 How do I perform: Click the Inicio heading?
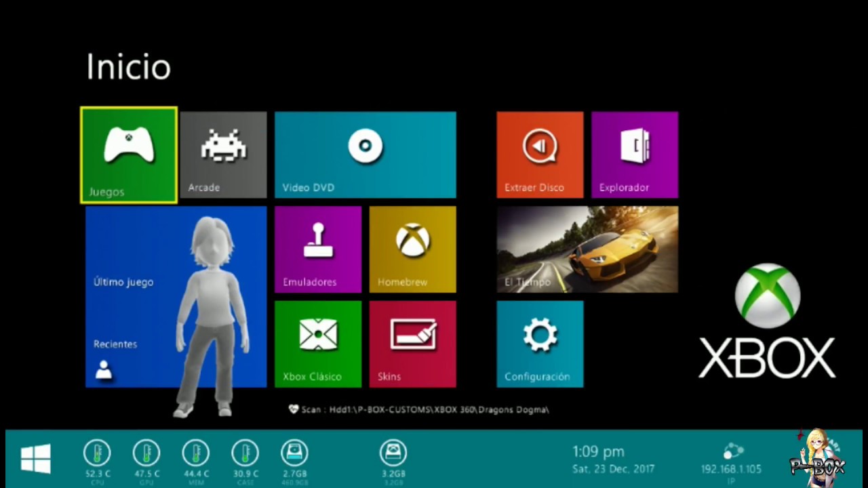click(128, 67)
